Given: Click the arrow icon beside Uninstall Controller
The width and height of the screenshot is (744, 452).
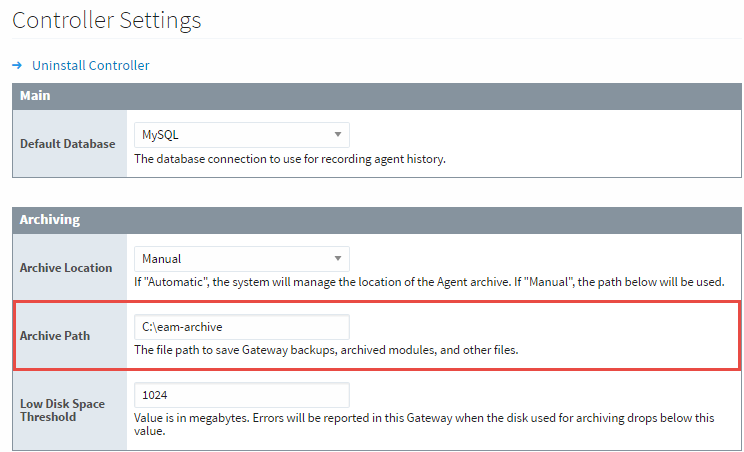Looking at the screenshot, I should 17,65.
